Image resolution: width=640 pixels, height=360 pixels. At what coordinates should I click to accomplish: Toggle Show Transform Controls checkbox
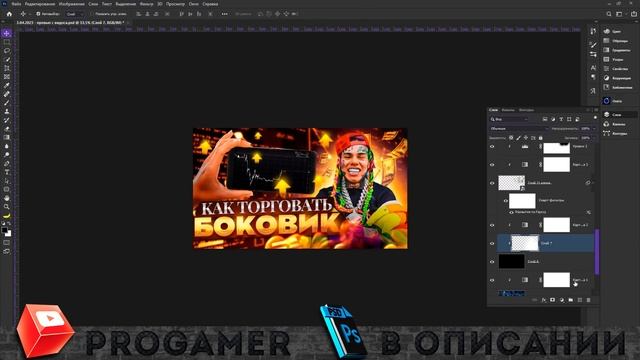[92, 14]
